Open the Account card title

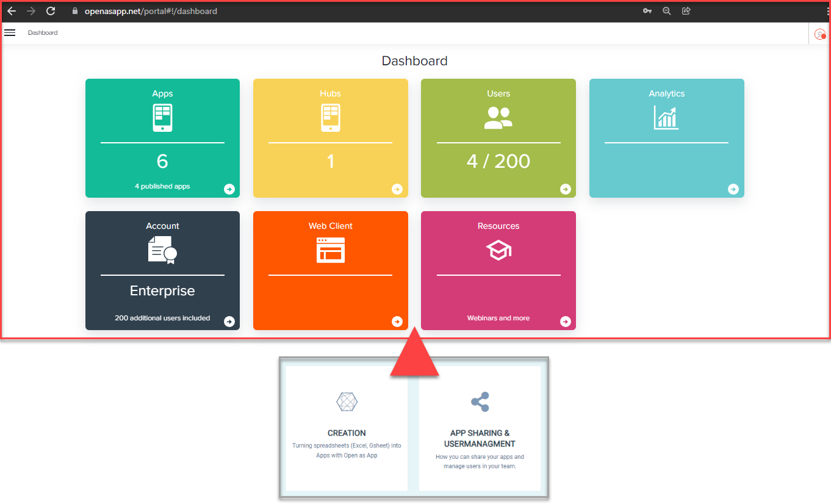click(162, 226)
